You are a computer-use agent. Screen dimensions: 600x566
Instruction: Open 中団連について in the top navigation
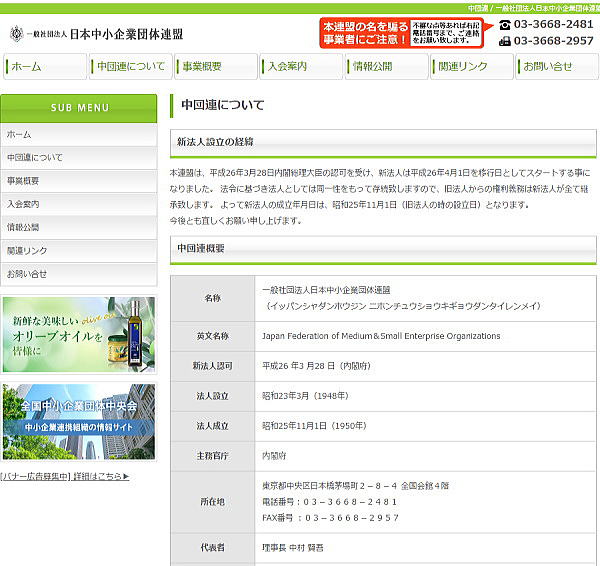(x=129, y=66)
